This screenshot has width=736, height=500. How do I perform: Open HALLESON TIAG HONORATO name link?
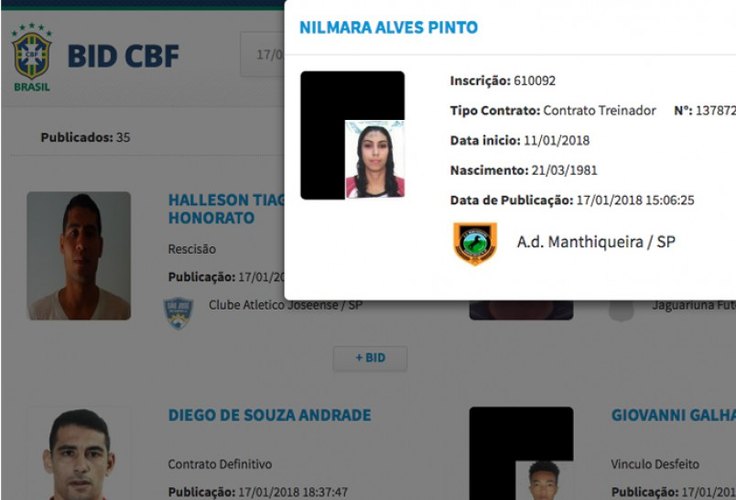click(x=226, y=209)
